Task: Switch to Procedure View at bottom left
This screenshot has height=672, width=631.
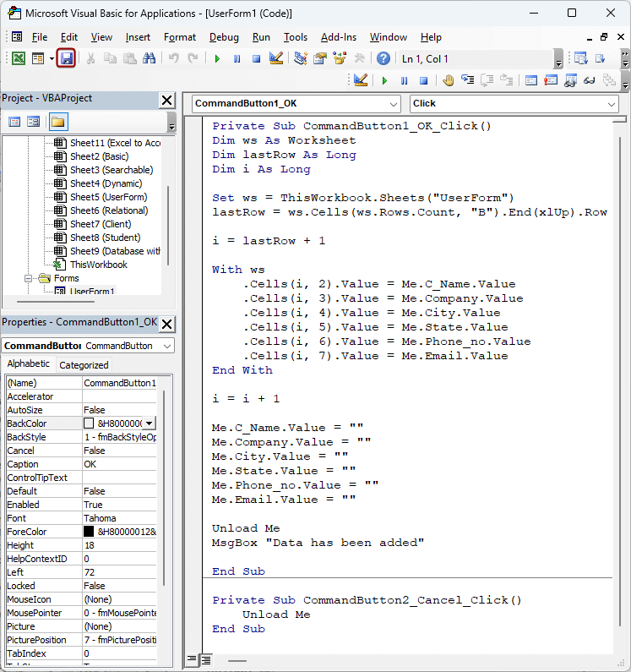Action: [192, 659]
